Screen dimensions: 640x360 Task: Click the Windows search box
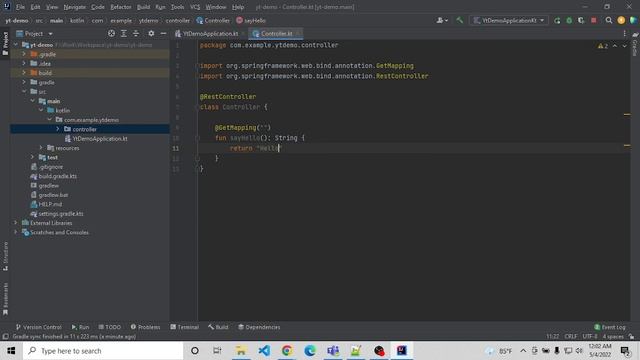[x=103, y=351]
